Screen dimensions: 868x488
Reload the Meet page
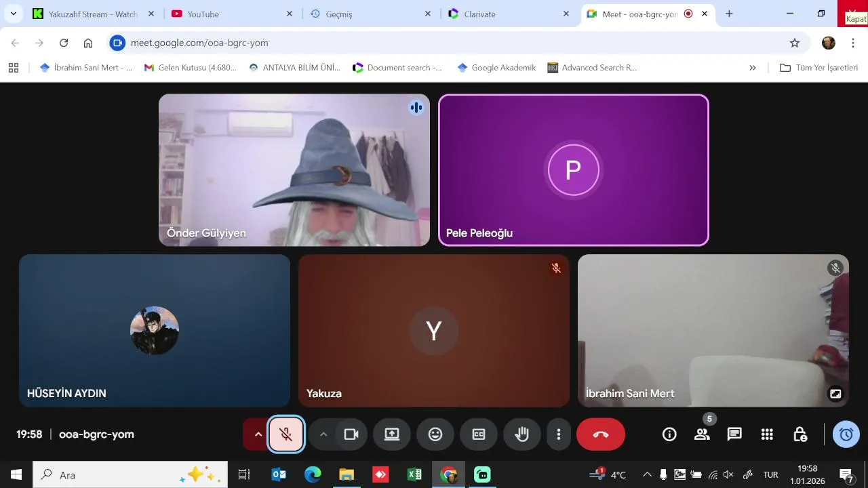pyautogui.click(x=64, y=43)
